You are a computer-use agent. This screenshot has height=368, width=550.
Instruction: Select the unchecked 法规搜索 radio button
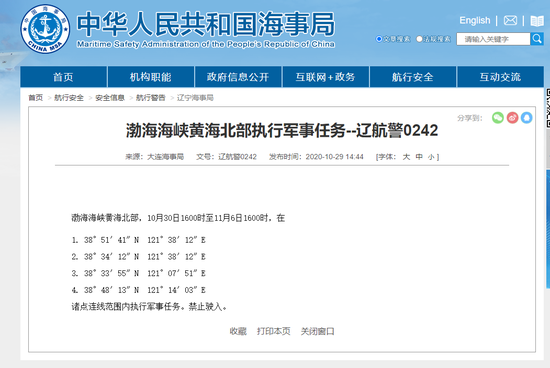pyautogui.click(x=419, y=39)
